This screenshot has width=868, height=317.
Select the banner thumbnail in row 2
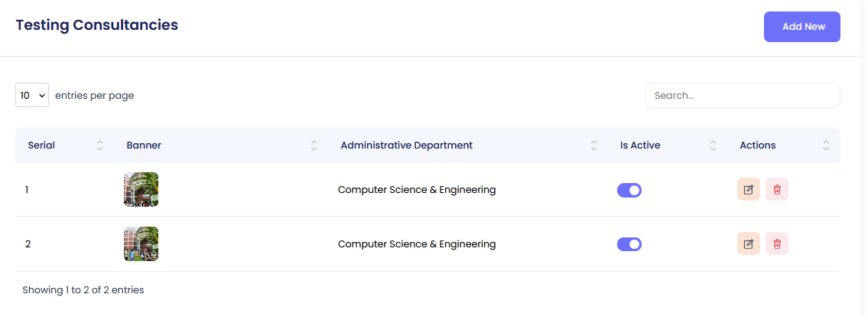[x=141, y=243]
